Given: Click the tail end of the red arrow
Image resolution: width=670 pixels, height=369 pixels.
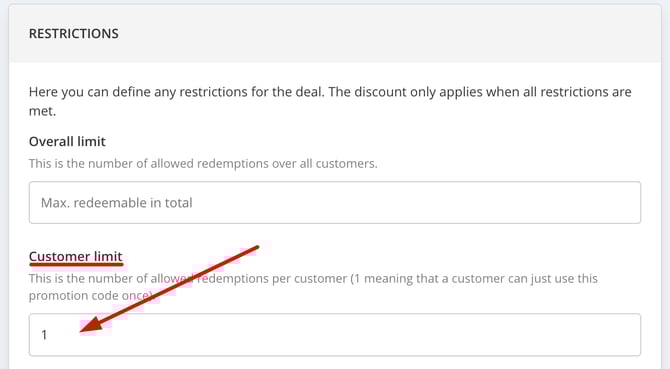Looking at the screenshot, I should click(256, 247).
